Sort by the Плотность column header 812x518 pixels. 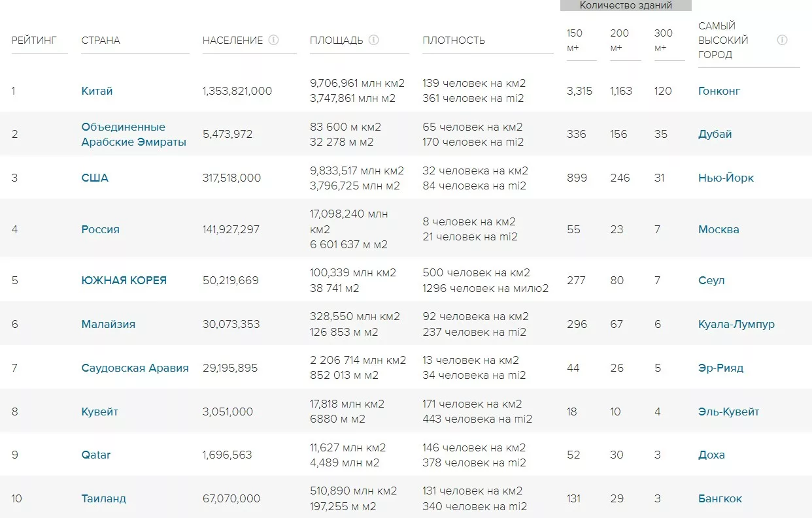click(454, 40)
